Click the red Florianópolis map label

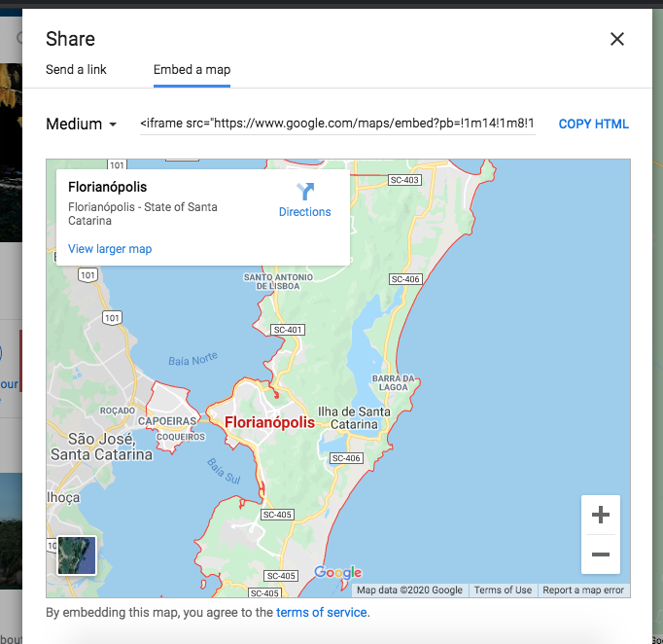pyautogui.click(x=269, y=422)
